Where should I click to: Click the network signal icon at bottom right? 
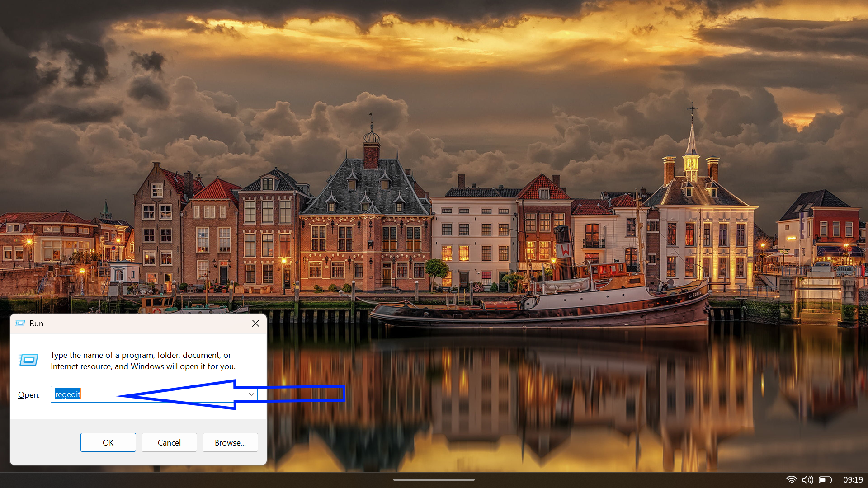tap(792, 480)
